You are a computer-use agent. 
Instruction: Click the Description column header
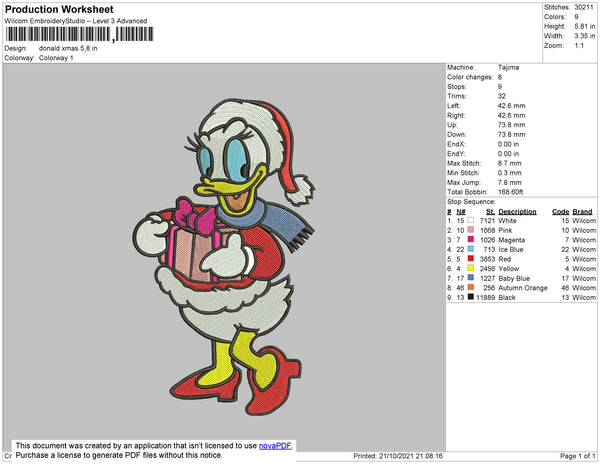(517, 212)
